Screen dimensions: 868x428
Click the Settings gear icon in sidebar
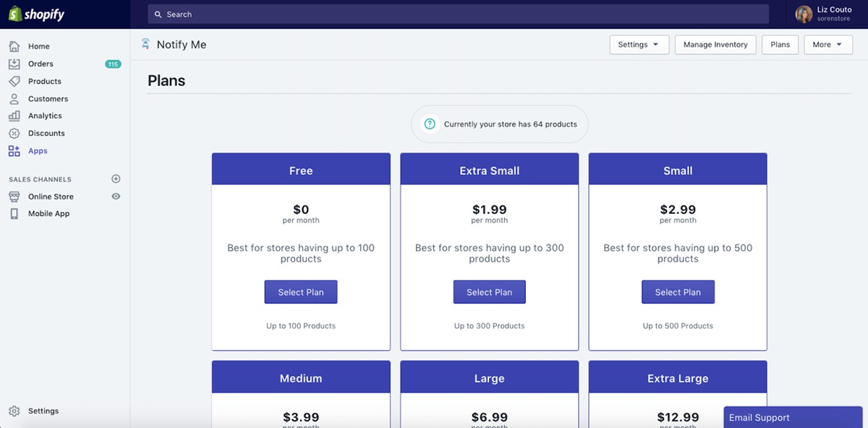(14, 411)
